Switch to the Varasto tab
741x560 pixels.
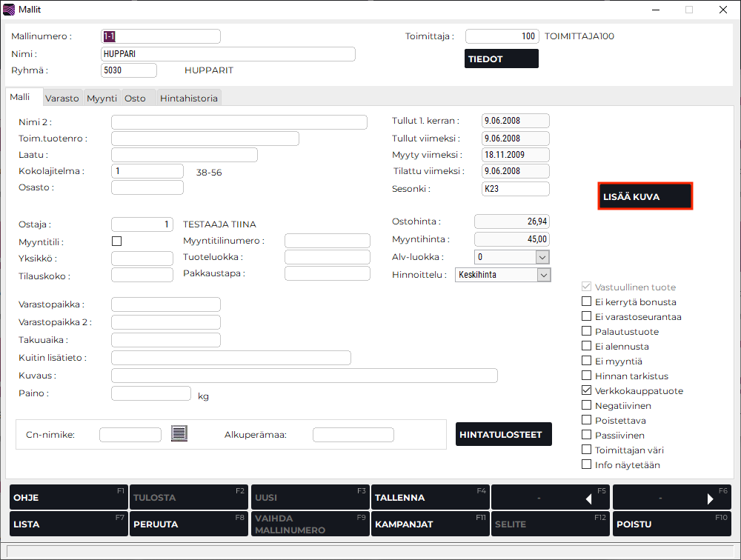point(62,98)
